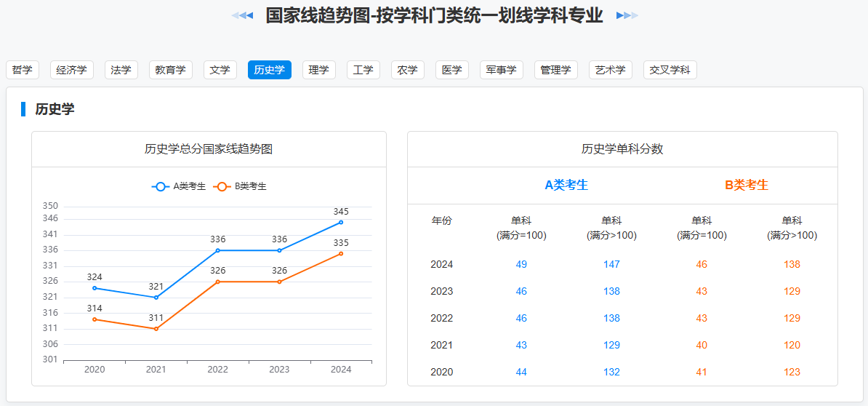The width and height of the screenshot is (868, 406).
Task: Select the 教育学 tab
Action: (x=171, y=70)
